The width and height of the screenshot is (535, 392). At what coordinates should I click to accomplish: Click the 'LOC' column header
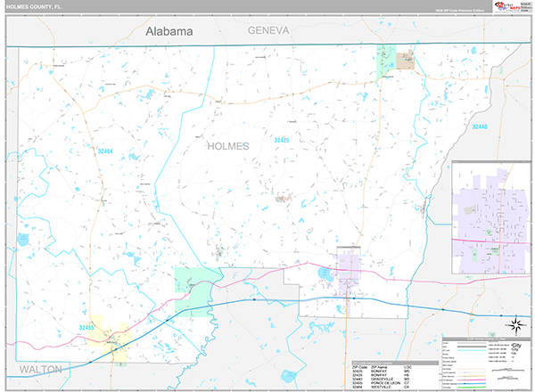click(x=407, y=367)
